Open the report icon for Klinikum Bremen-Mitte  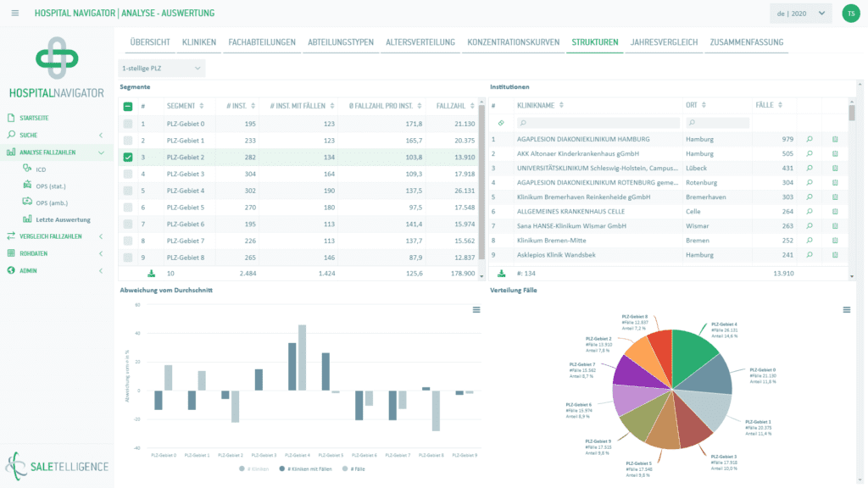pos(835,241)
